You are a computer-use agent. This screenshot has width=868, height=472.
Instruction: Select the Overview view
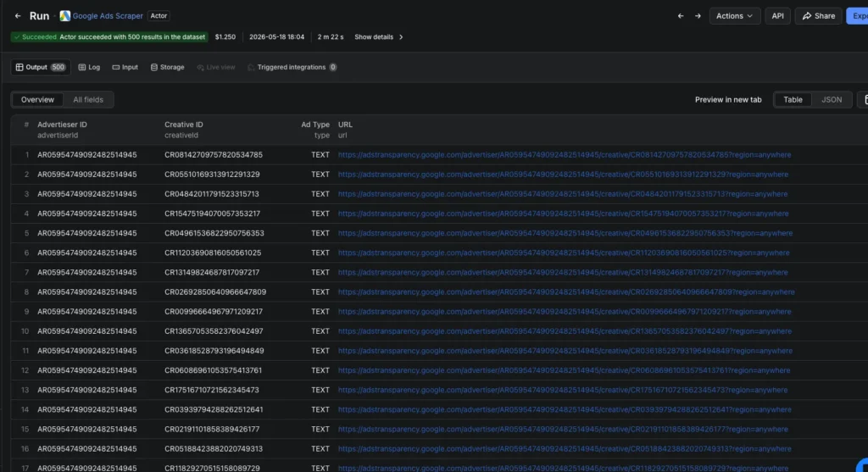click(37, 100)
